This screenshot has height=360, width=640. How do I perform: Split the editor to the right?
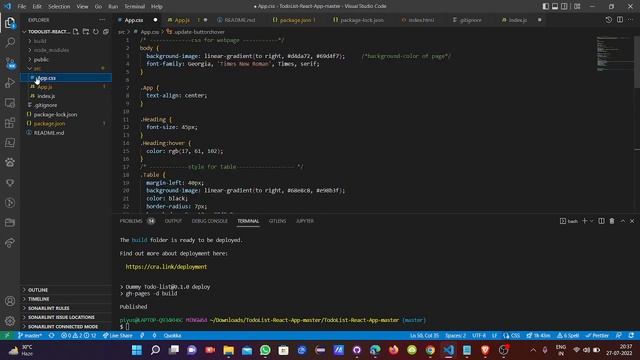pos(620,20)
